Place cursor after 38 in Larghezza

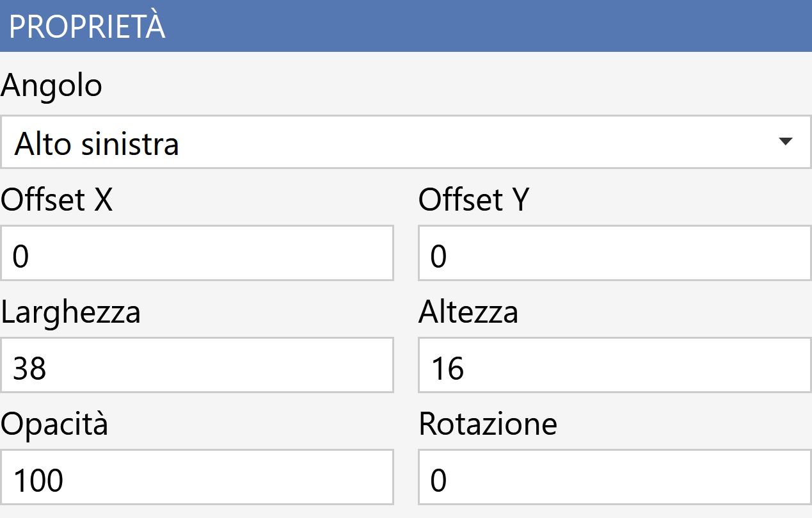click(x=48, y=368)
